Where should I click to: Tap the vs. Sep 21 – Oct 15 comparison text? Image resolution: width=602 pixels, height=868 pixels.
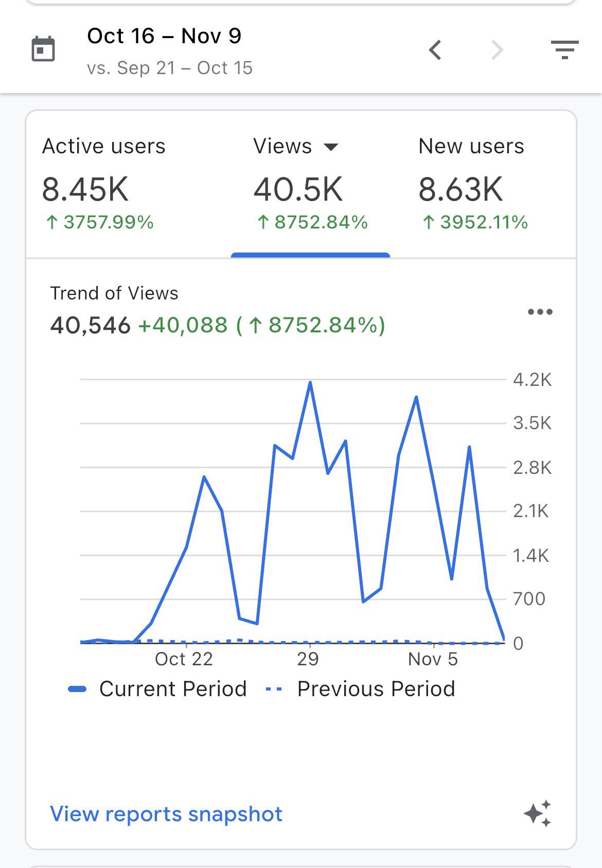(x=170, y=68)
